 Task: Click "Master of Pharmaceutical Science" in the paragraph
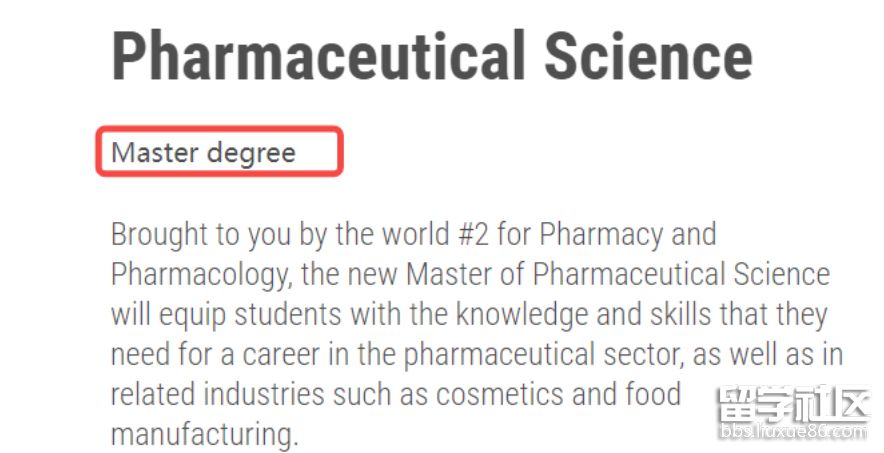618,274
